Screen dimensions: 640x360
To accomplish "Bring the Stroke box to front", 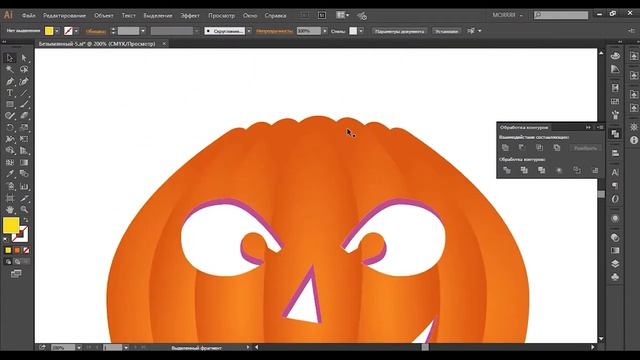I will [x=22, y=236].
